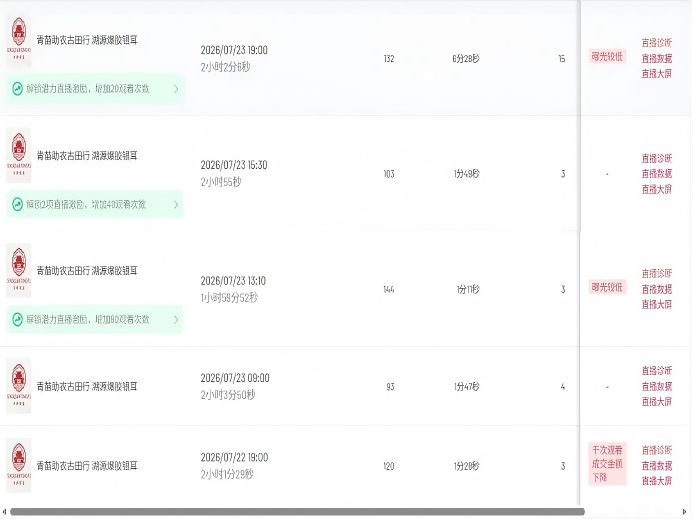
Task: Click the right arrow of the horizontal scrollbar
Action: point(685,512)
